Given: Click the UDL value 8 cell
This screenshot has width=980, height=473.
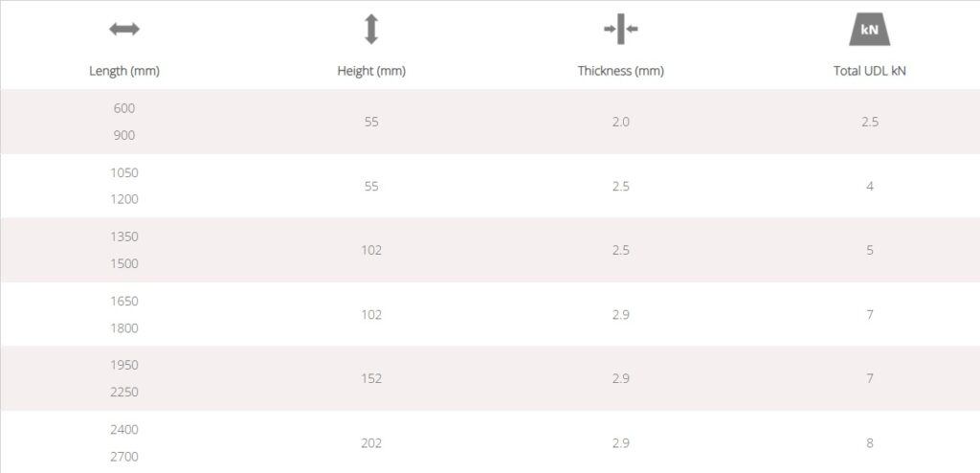Looking at the screenshot, I should [869, 443].
